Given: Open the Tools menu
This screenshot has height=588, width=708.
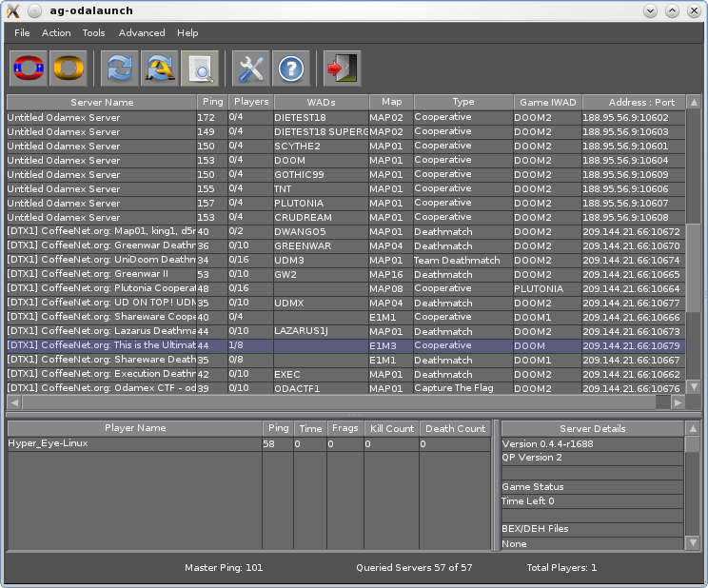Looking at the screenshot, I should click(x=93, y=32).
